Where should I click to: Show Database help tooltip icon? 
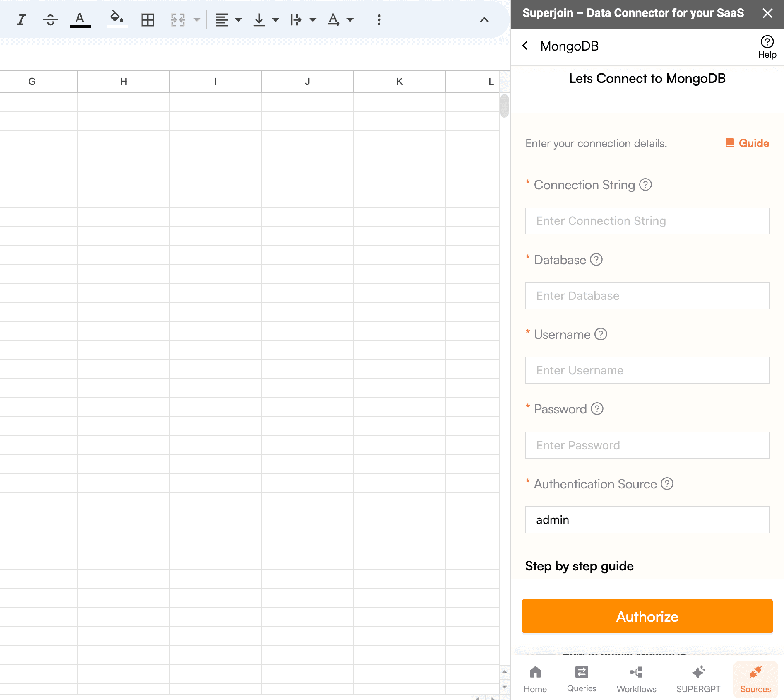click(x=596, y=260)
